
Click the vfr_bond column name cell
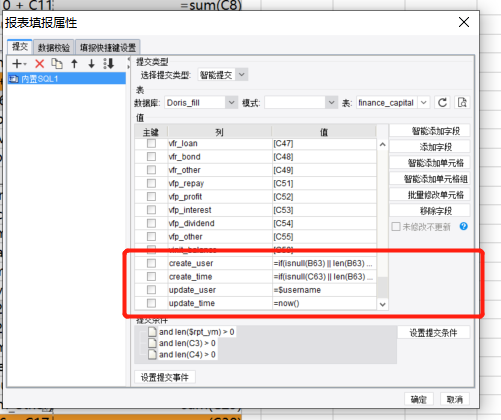tap(220, 157)
